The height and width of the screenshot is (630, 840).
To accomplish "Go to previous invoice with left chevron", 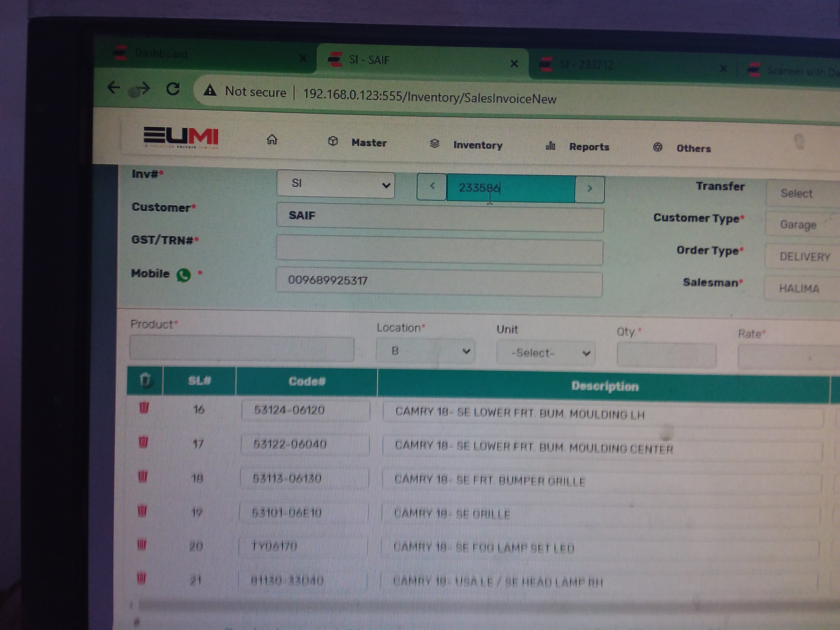I will [432, 186].
